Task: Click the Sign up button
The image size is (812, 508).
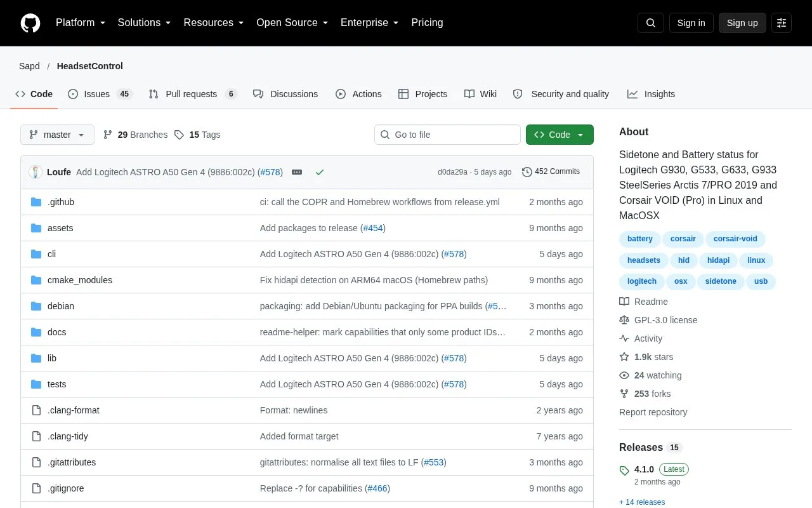Action: [742, 23]
